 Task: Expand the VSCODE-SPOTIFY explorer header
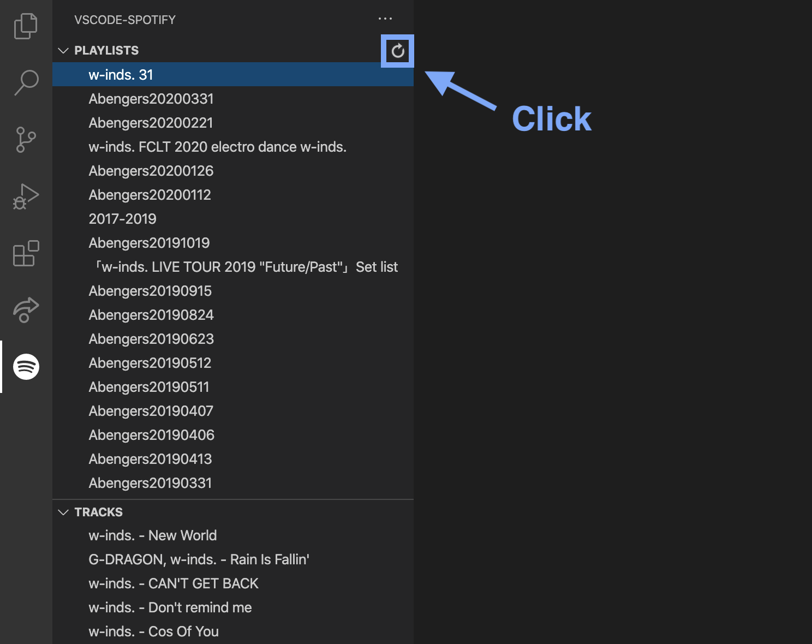tap(124, 20)
